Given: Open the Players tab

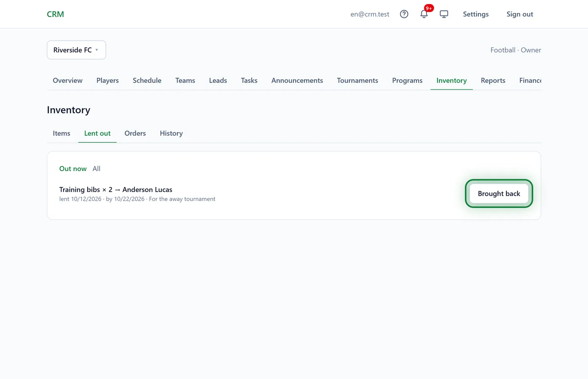Looking at the screenshot, I should [x=108, y=80].
